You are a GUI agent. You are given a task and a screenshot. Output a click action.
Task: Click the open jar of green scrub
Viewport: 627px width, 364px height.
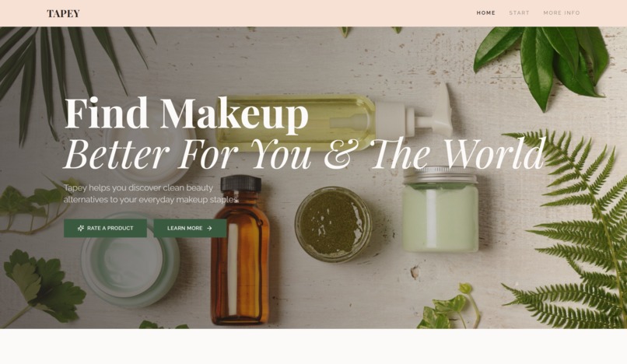[333, 225]
